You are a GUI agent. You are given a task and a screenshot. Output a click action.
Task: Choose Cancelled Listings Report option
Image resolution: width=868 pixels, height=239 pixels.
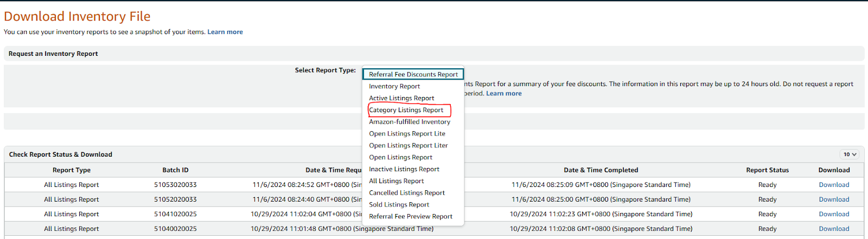pyautogui.click(x=407, y=193)
